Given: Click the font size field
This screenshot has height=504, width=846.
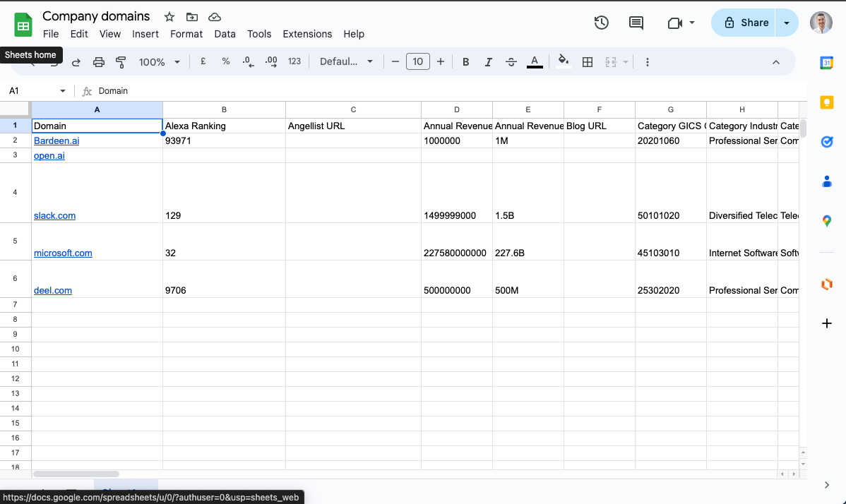Looking at the screenshot, I should tap(417, 61).
